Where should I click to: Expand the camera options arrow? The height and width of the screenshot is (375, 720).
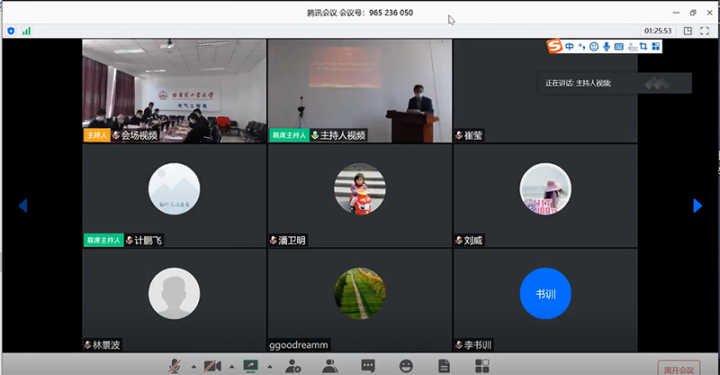(232, 366)
